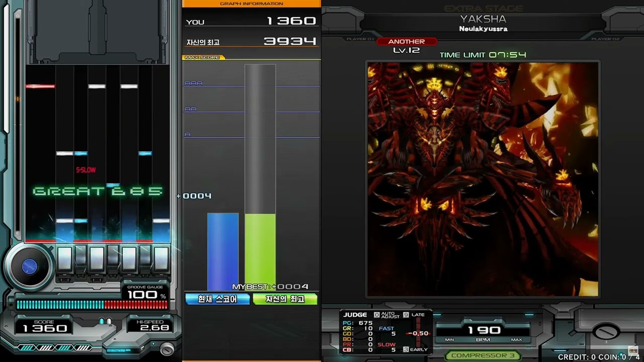Click the green personal best bar
The image size is (644, 362).
pos(260,251)
